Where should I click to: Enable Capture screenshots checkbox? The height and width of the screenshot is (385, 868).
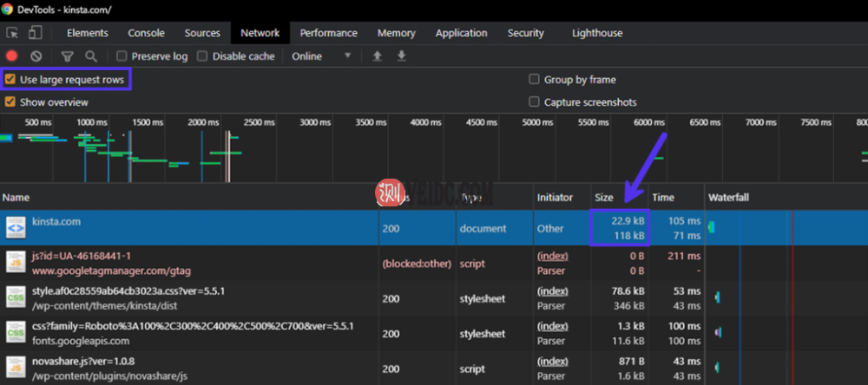pos(534,102)
